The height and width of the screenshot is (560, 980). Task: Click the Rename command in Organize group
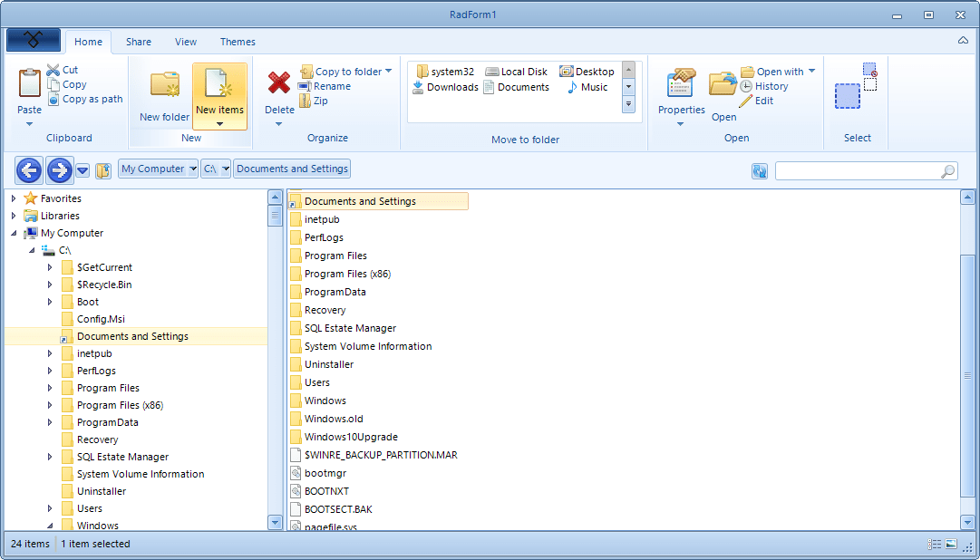[327, 84]
